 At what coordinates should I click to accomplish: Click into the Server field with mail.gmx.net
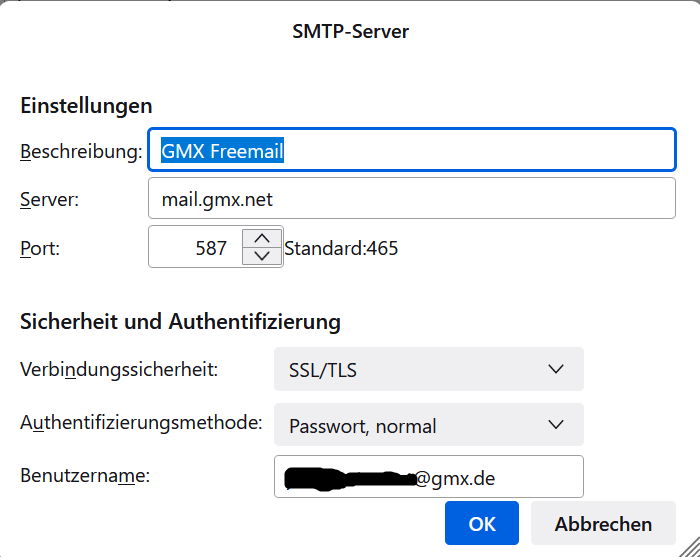[412, 199]
